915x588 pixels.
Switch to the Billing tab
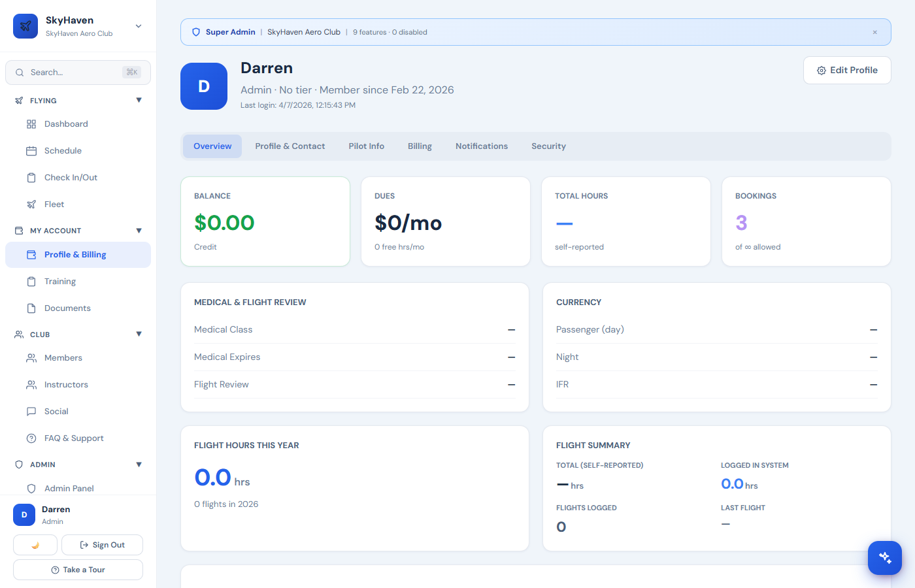[420, 146]
